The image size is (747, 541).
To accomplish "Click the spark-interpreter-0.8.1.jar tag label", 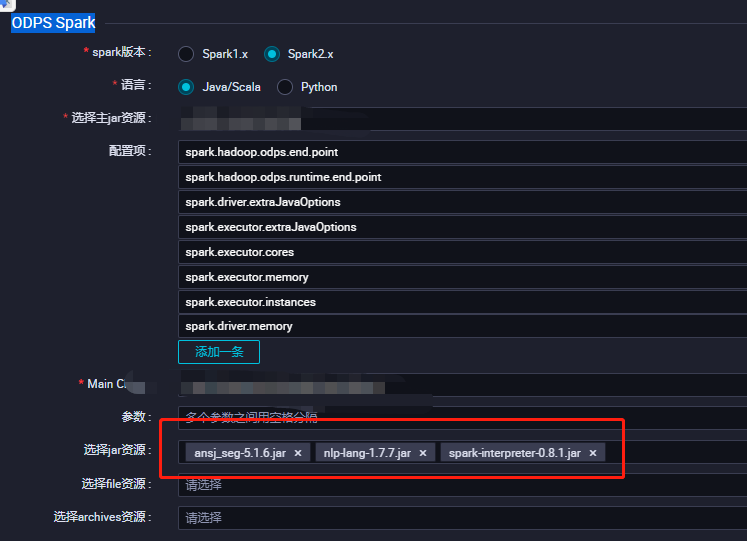I will point(515,453).
